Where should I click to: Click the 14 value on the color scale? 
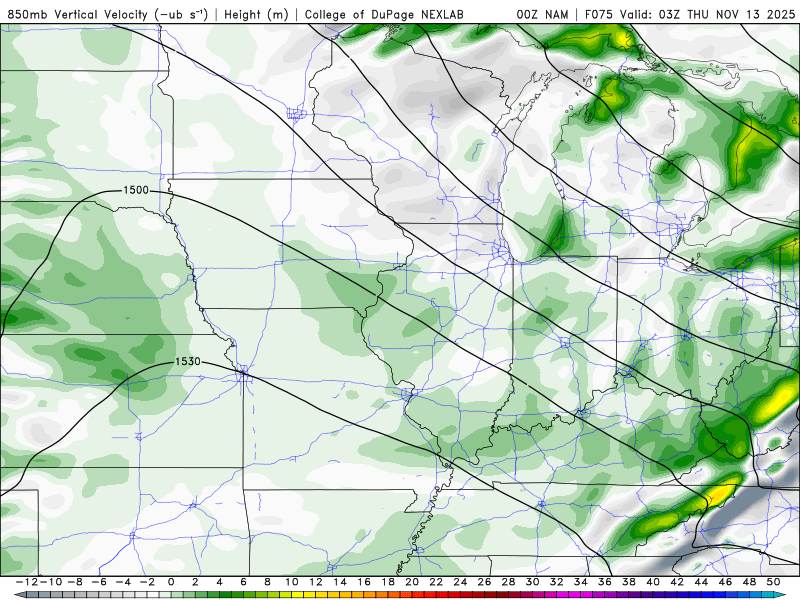click(x=340, y=582)
